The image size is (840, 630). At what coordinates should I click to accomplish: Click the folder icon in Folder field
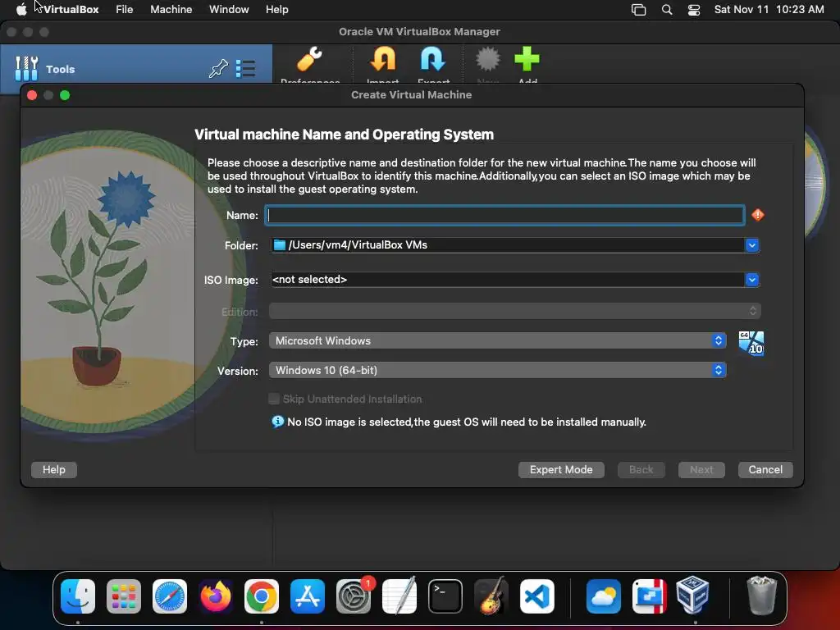coord(279,244)
